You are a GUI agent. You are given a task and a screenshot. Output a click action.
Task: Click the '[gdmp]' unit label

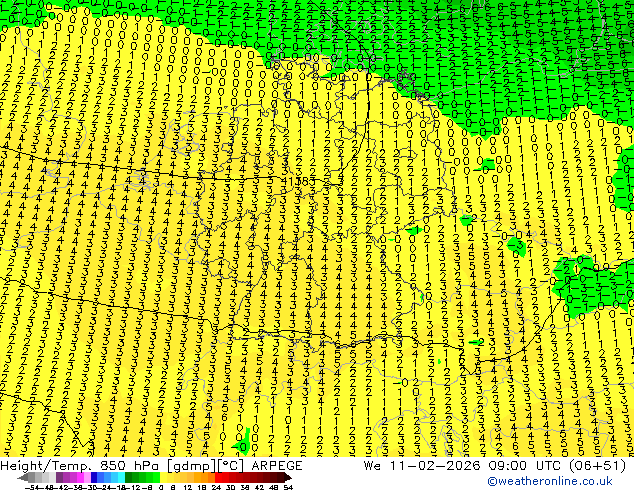coord(191,466)
